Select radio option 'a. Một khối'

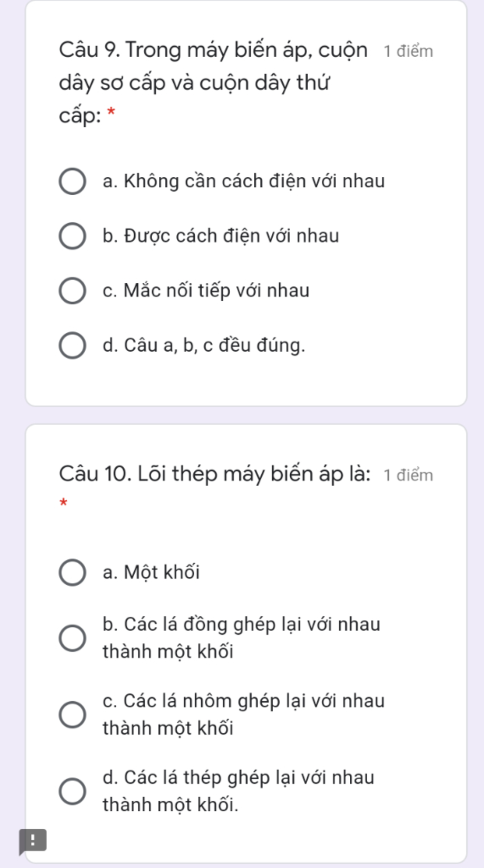click(x=72, y=573)
